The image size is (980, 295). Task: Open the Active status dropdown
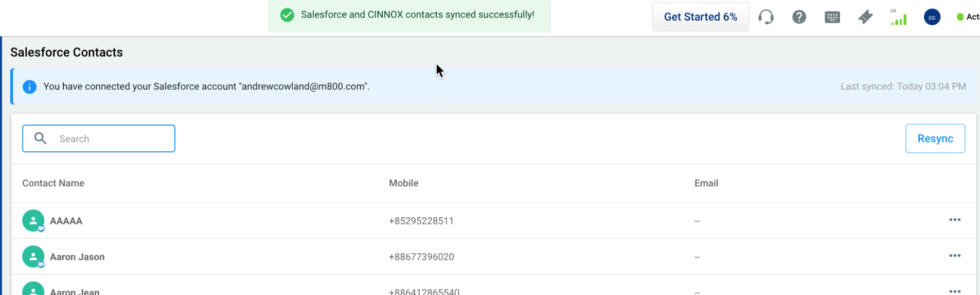[x=969, y=17]
